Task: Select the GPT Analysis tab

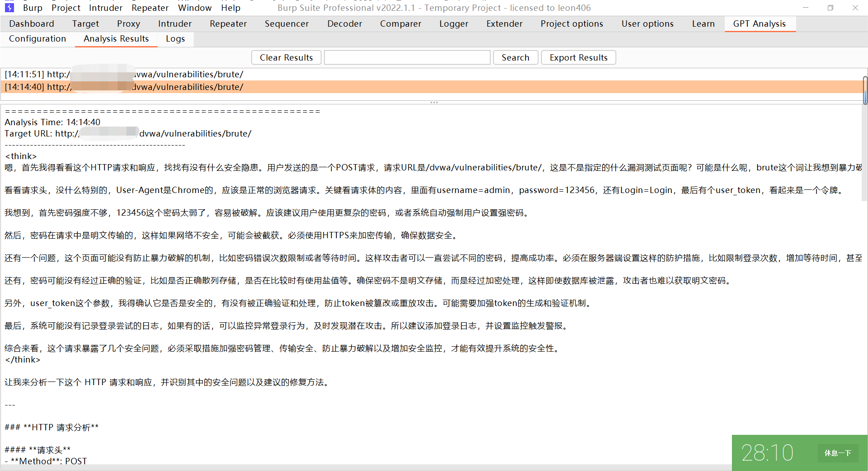Action: coord(759,24)
